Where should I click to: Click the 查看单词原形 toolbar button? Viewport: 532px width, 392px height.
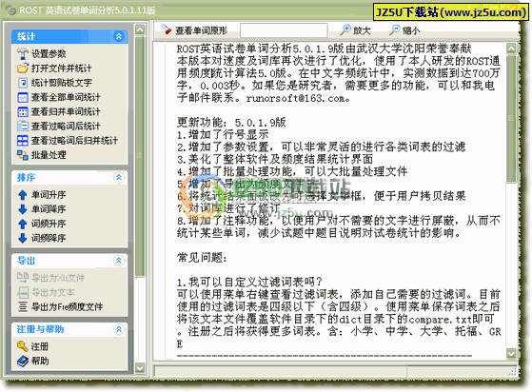(194, 30)
